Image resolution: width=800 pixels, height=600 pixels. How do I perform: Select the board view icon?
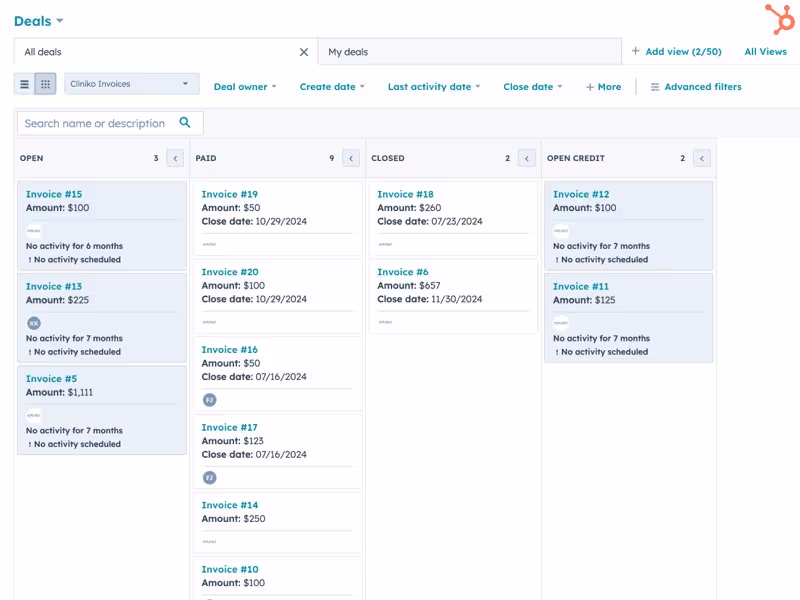pos(45,84)
